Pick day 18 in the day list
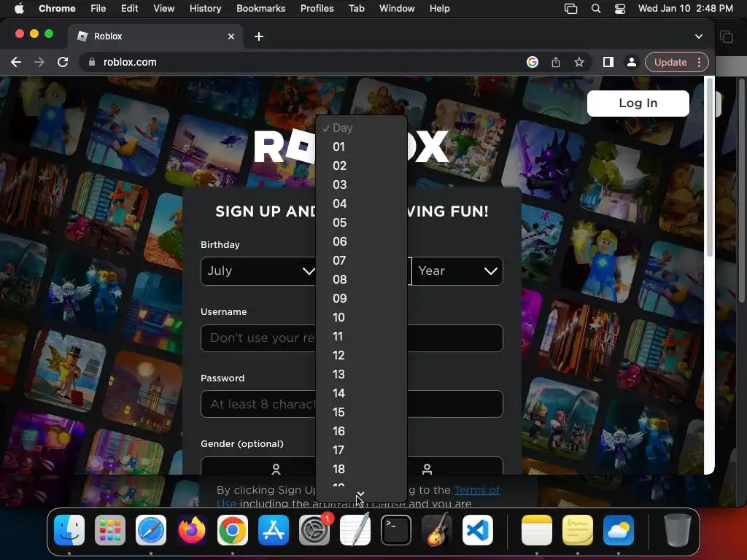The image size is (747, 560). click(361, 469)
